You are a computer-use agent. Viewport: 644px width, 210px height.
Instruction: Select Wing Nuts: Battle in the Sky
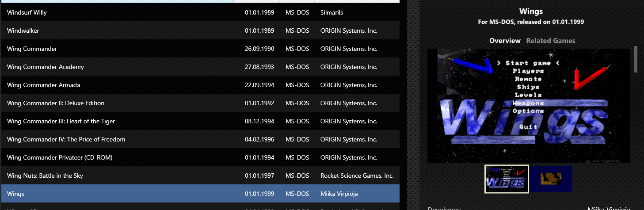(200, 176)
